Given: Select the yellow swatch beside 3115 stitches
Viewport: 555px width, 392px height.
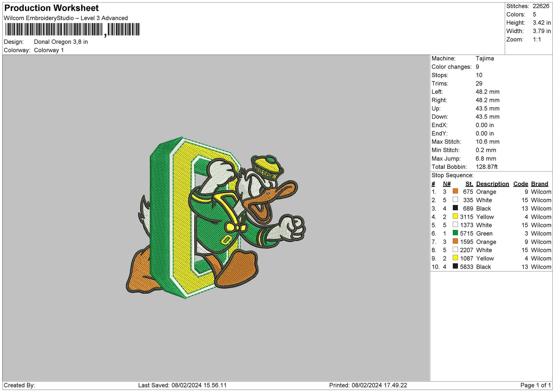Looking at the screenshot, I should pyautogui.click(x=455, y=216).
